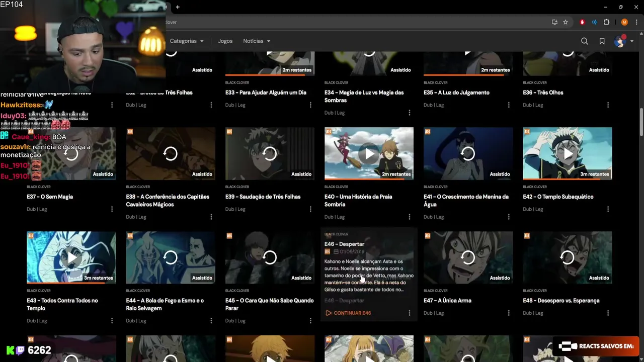Click E43 watch progress bar
This screenshot has width=644, height=362.
pos(71,283)
